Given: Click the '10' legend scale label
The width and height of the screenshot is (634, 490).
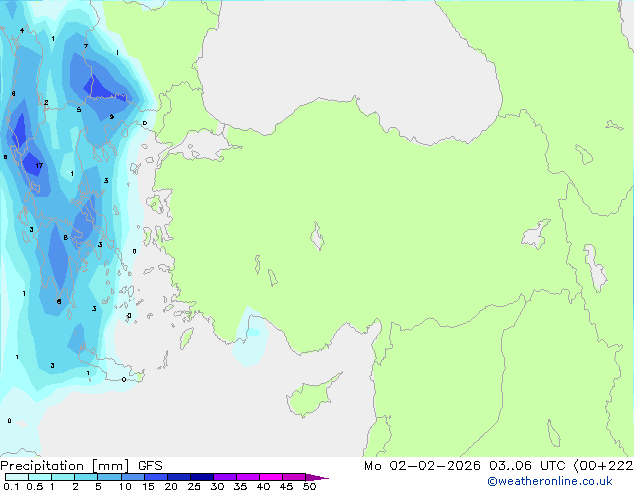Looking at the screenshot, I should click(125, 486).
